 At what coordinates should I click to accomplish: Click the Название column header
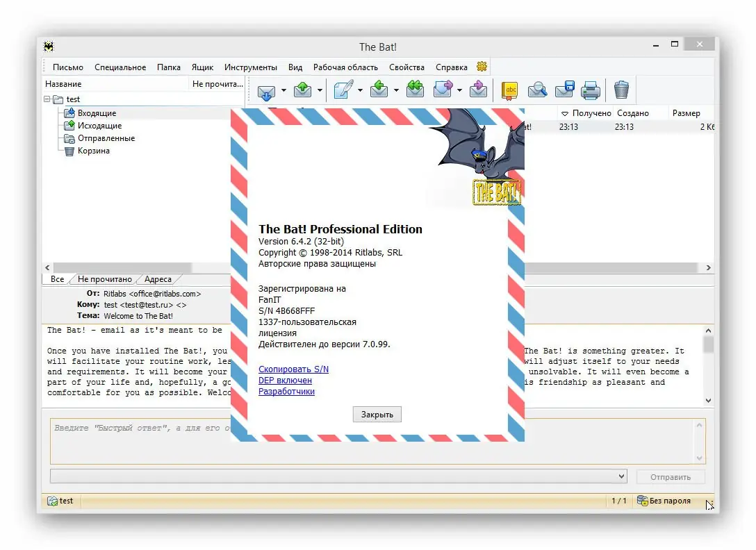pyautogui.click(x=116, y=84)
